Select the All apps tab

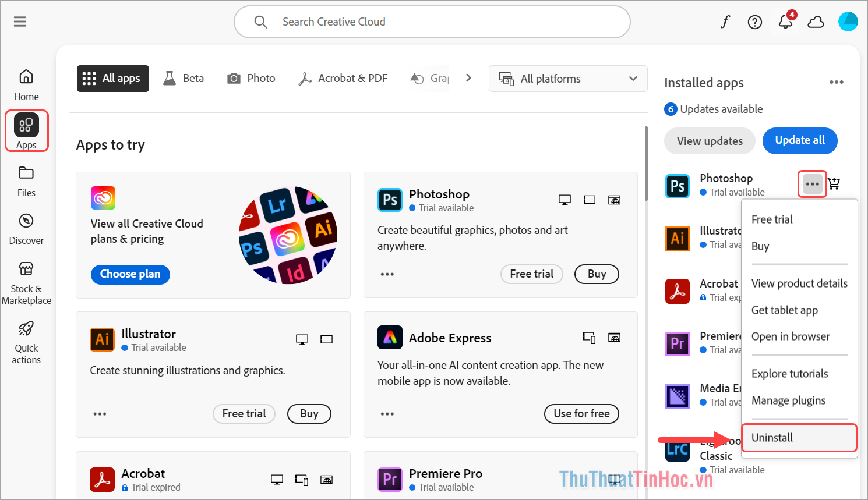[x=113, y=79]
